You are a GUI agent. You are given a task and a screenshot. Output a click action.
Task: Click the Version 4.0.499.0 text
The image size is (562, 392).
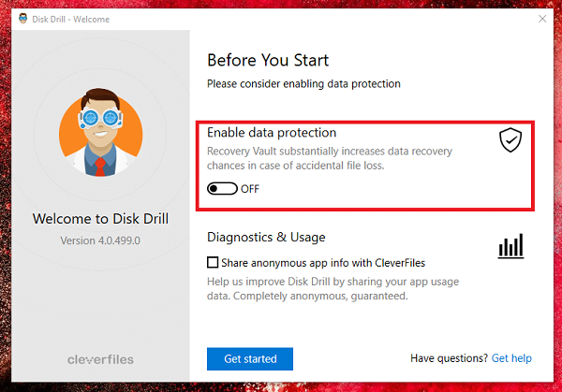click(x=100, y=240)
